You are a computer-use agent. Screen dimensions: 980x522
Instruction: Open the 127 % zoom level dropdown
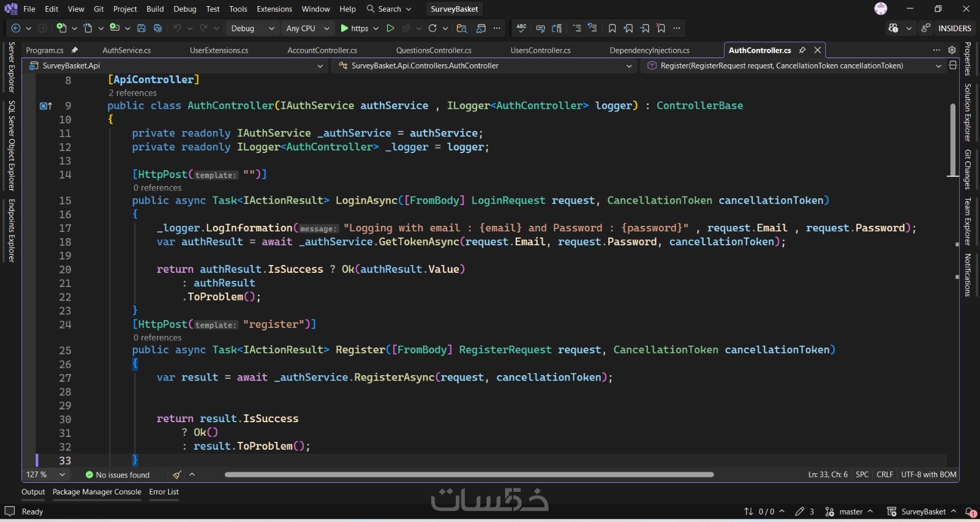pyautogui.click(x=46, y=475)
